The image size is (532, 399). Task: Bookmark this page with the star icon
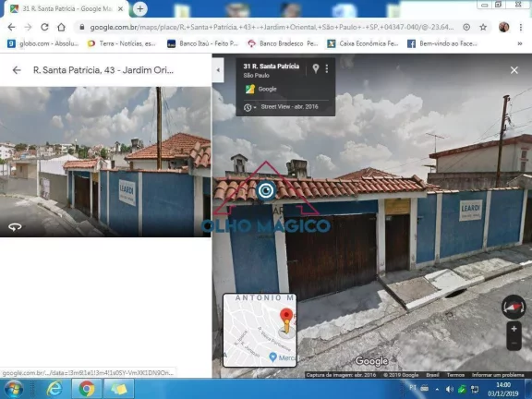[483, 27]
